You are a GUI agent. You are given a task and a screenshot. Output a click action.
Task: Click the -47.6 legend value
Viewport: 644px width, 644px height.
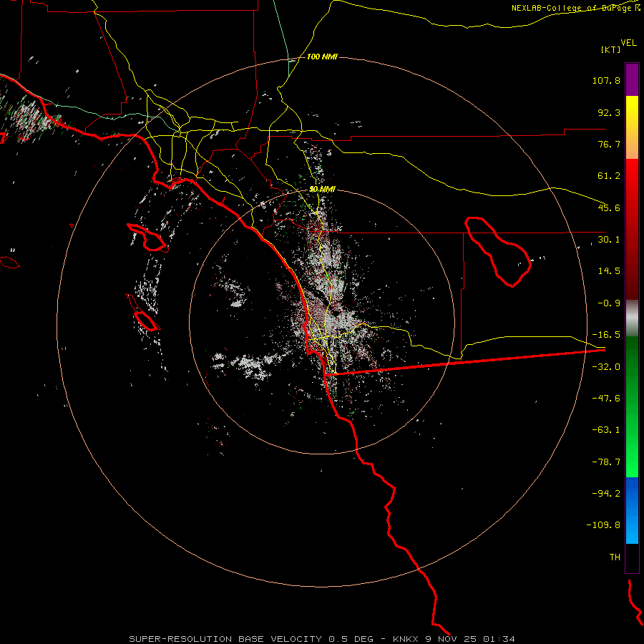(606, 399)
